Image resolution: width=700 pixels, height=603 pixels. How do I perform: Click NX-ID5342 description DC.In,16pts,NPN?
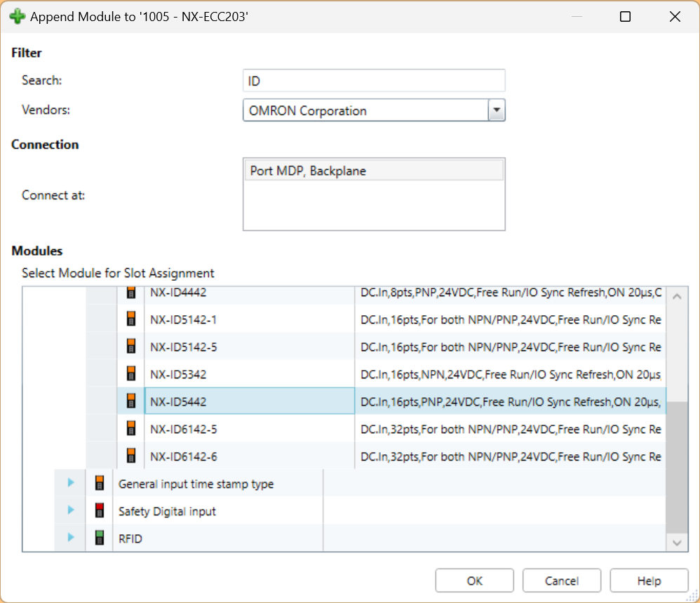click(511, 374)
